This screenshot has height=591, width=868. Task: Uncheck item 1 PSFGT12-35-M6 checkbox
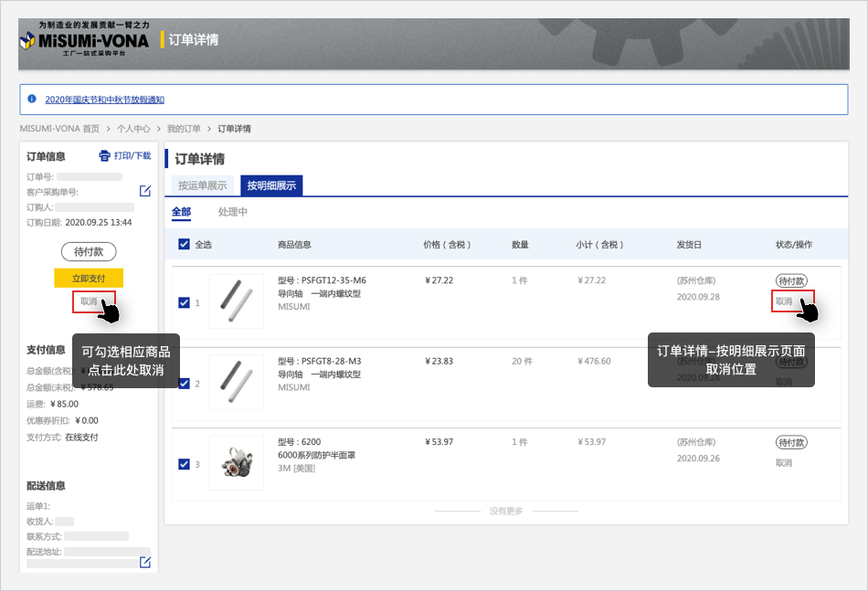(x=184, y=302)
